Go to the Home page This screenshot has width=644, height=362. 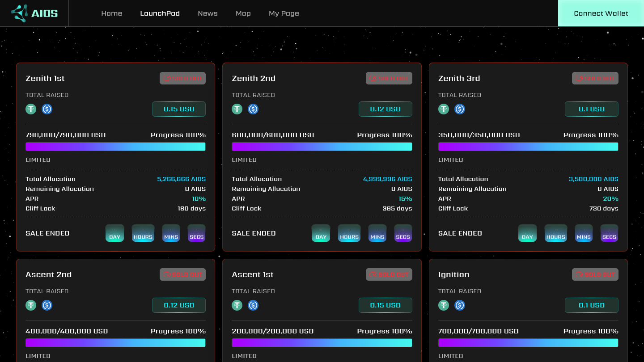(x=112, y=13)
